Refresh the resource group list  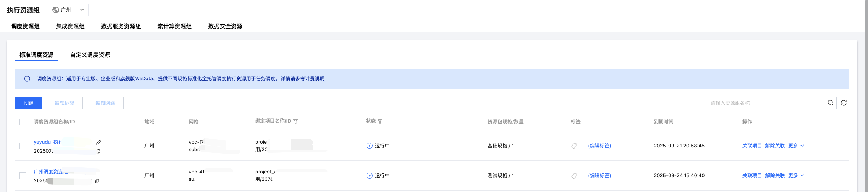coord(843,103)
